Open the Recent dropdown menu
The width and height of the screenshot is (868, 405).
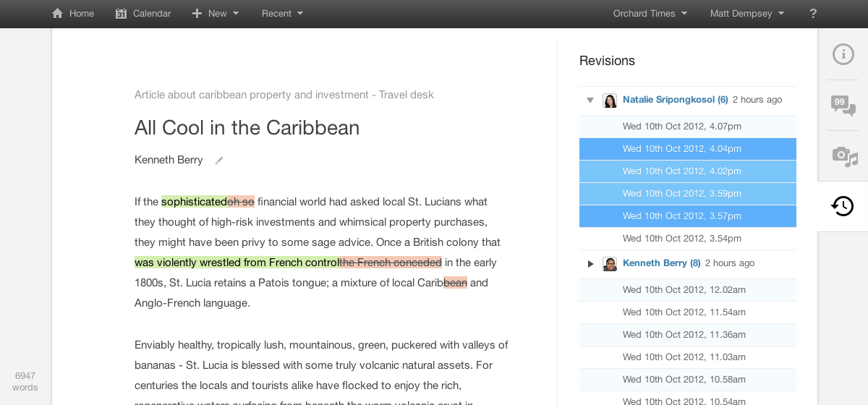click(x=282, y=14)
